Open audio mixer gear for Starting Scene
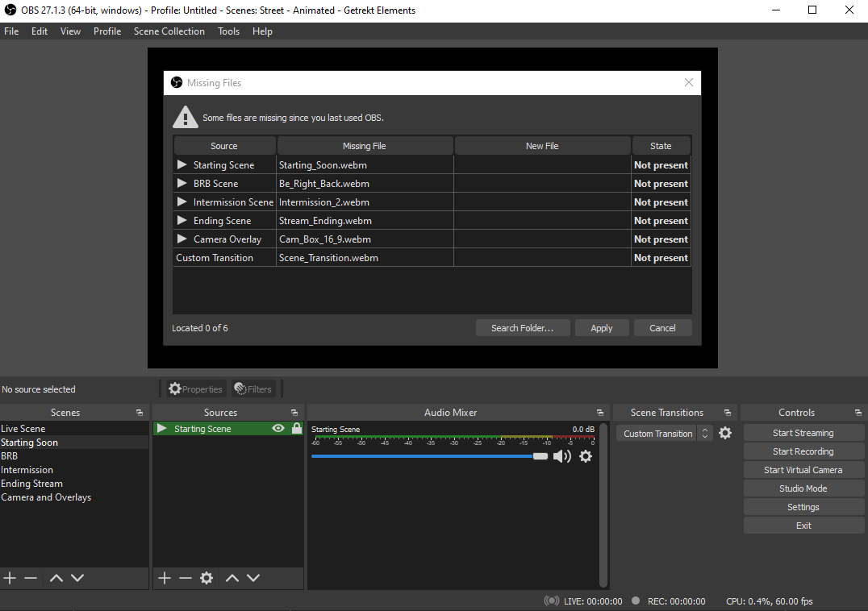This screenshot has height=611, width=868. tap(586, 456)
